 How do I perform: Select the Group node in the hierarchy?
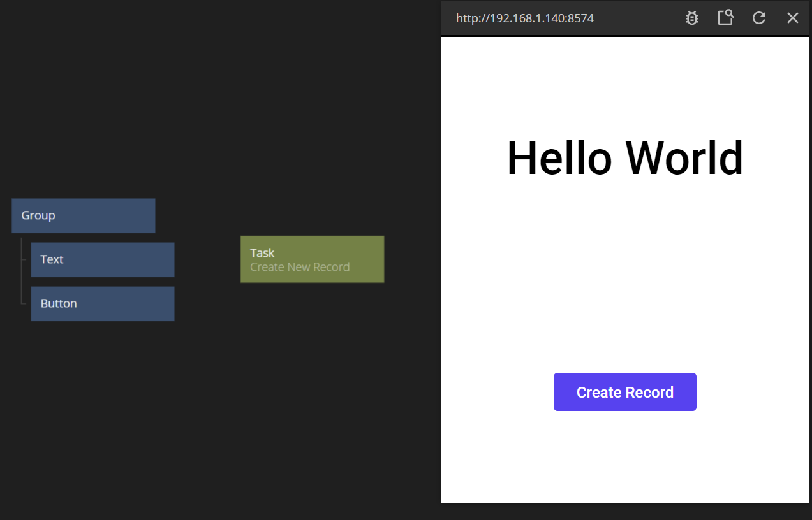[x=83, y=215]
